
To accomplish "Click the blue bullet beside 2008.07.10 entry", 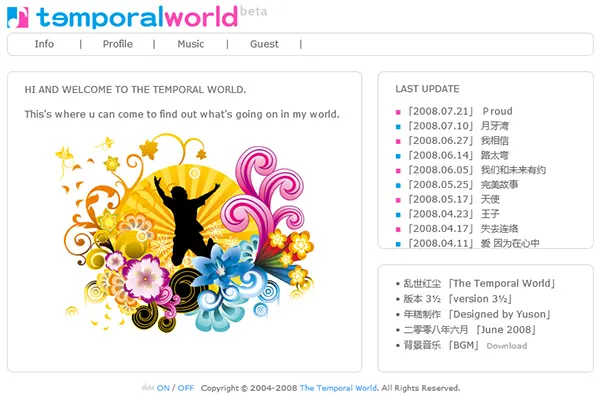I will coord(398,127).
